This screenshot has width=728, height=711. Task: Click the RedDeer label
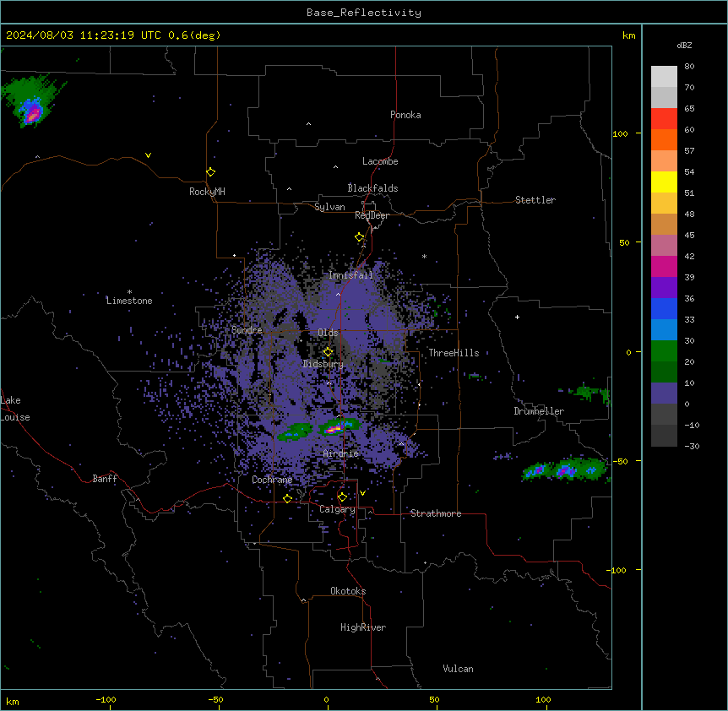coord(372,215)
